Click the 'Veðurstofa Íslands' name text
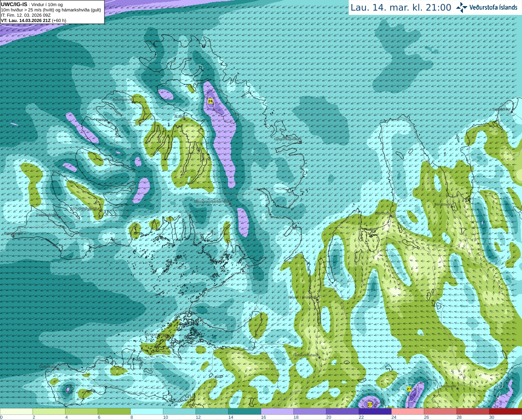Viewport: 522px width, 420px height. (493, 7)
